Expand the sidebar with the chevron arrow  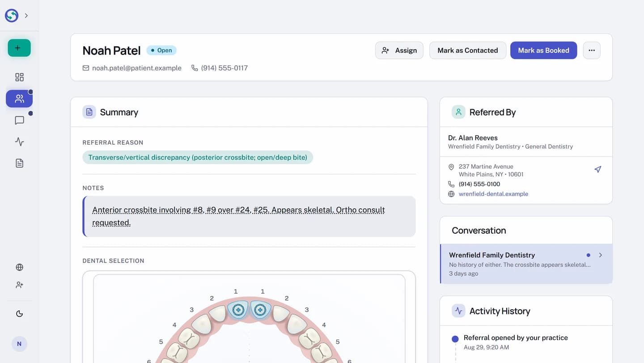click(26, 16)
